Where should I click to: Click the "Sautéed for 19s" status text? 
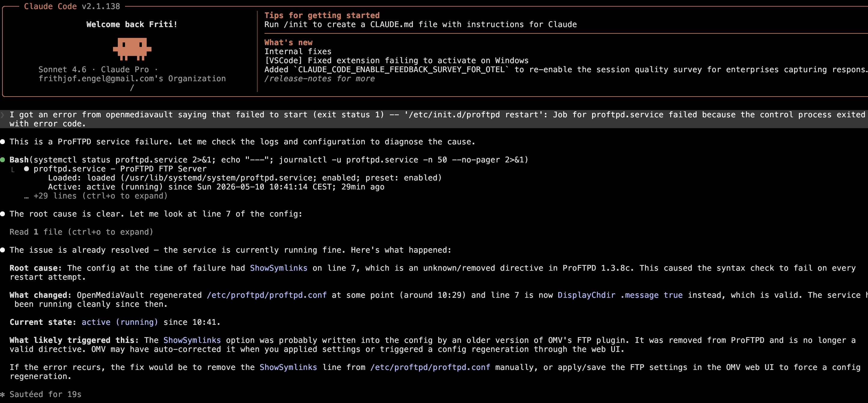click(45, 394)
